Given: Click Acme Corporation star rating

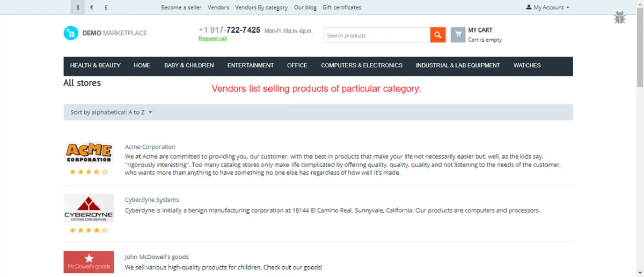Looking at the screenshot, I should click(x=89, y=172).
